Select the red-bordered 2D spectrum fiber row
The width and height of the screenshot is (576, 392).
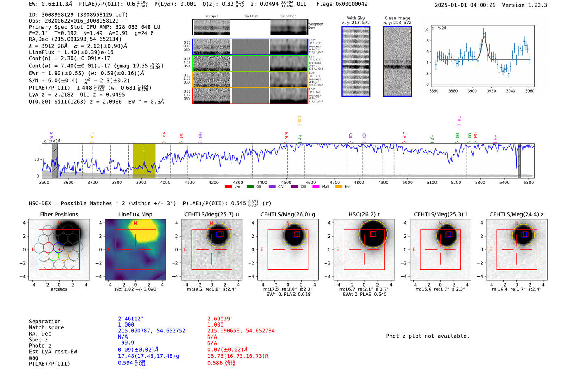coord(250,95)
